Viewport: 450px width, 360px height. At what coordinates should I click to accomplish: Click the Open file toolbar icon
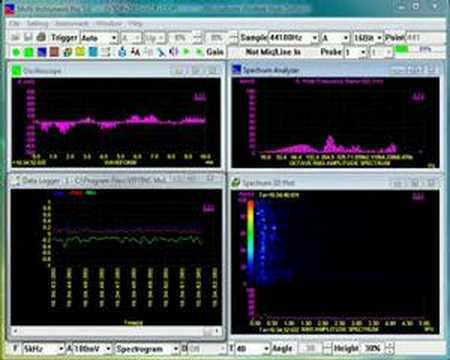click(x=15, y=37)
